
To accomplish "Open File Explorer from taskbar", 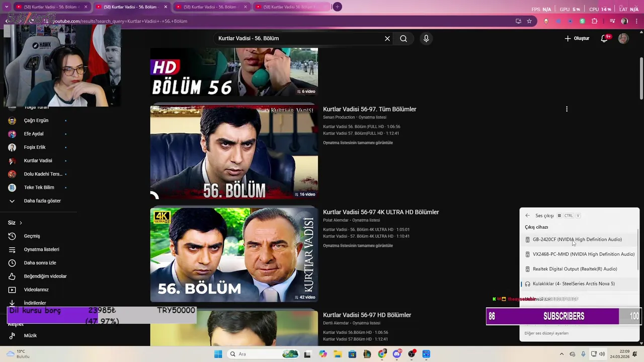I will [x=337, y=354].
